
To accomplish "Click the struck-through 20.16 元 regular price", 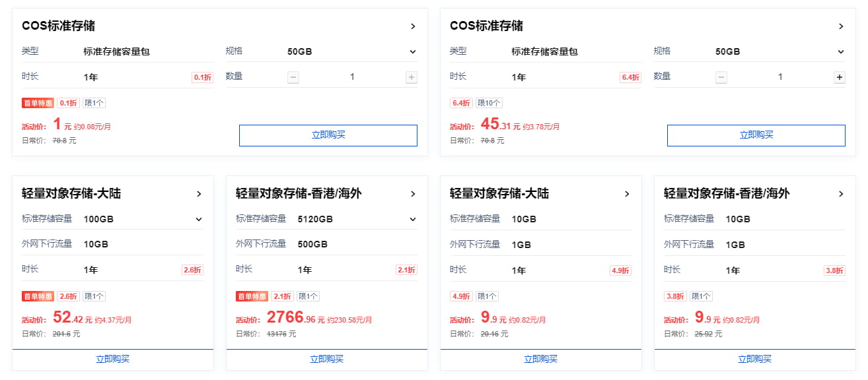I will click(494, 334).
